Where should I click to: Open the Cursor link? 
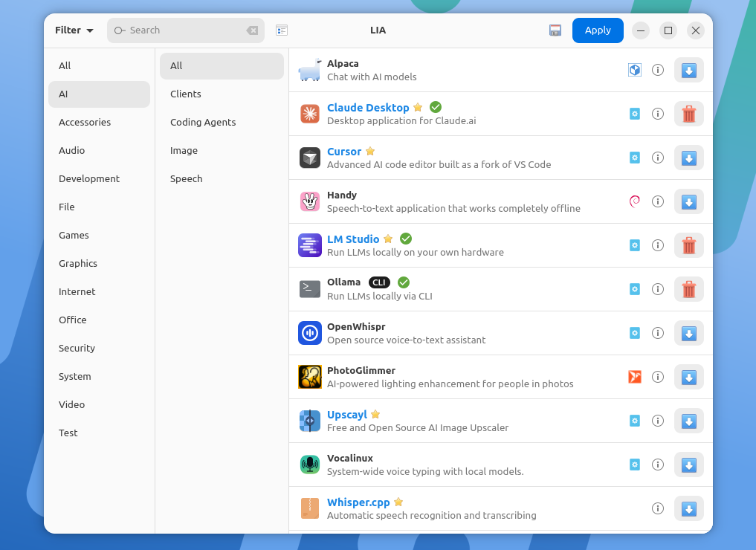tap(343, 152)
